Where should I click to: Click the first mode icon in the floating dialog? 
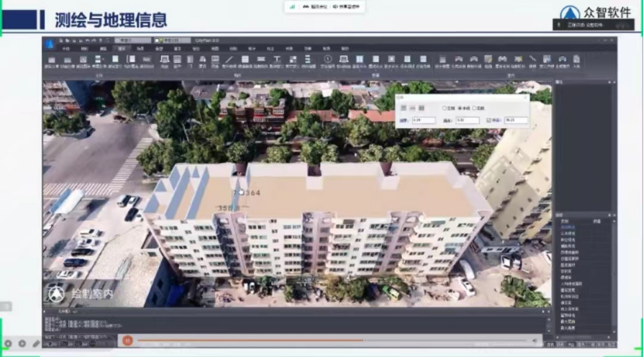[x=402, y=108]
